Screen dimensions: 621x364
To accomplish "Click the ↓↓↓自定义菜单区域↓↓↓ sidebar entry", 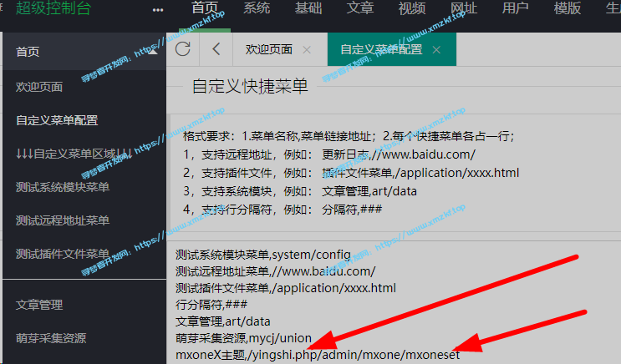I will (x=74, y=154).
